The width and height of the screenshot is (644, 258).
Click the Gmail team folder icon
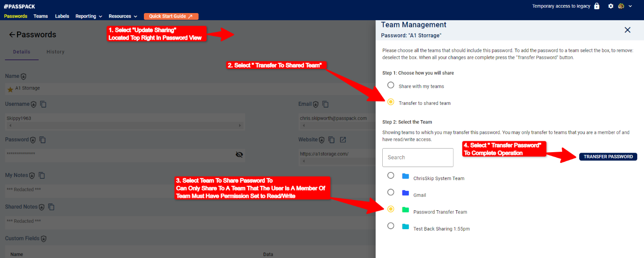(406, 193)
